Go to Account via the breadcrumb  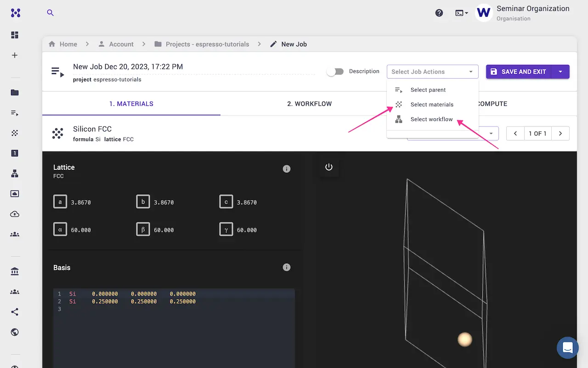121,44
